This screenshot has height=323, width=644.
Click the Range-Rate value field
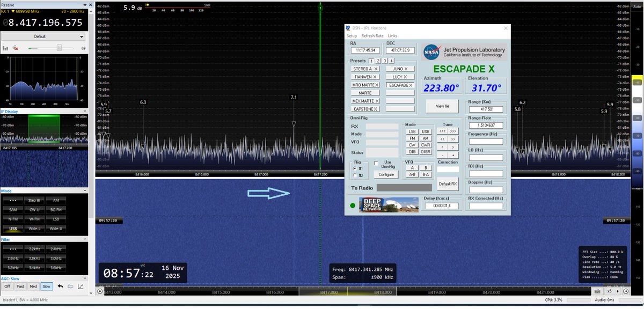pyautogui.click(x=486, y=125)
